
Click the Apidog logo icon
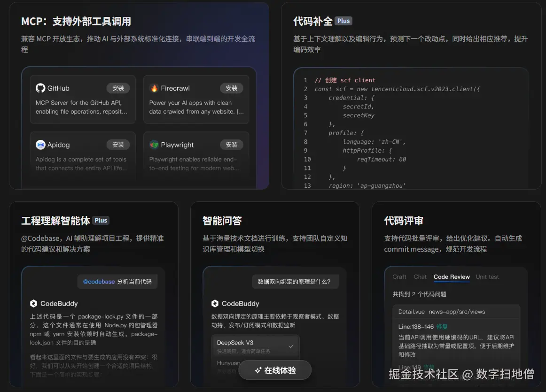(40, 145)
